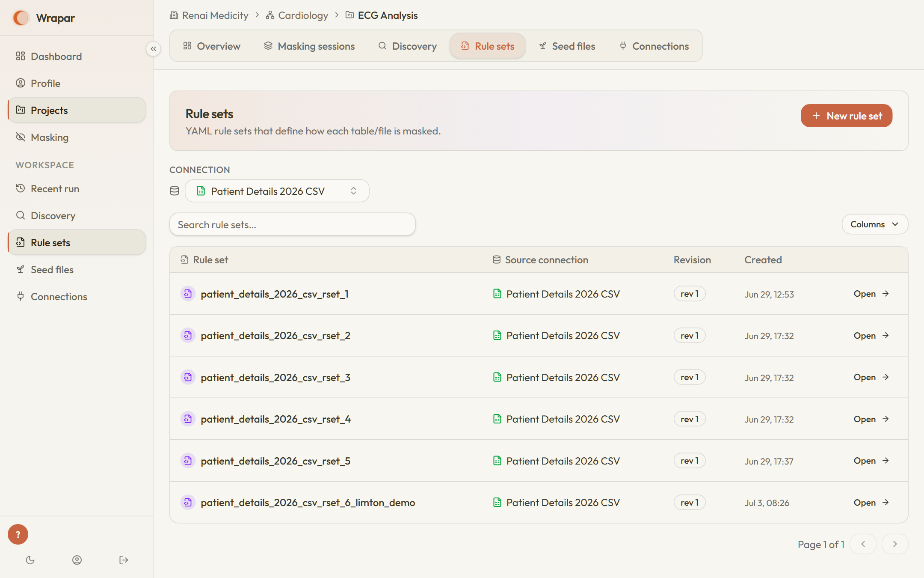Open Connections in the sidebar
This screenshot has height=578, width=924.
[77, 296]
